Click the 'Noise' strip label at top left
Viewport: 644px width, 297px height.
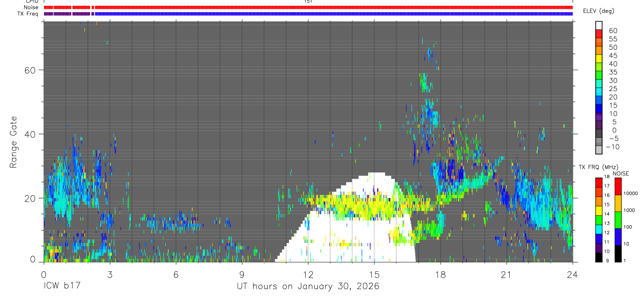[x=31, y=7]
